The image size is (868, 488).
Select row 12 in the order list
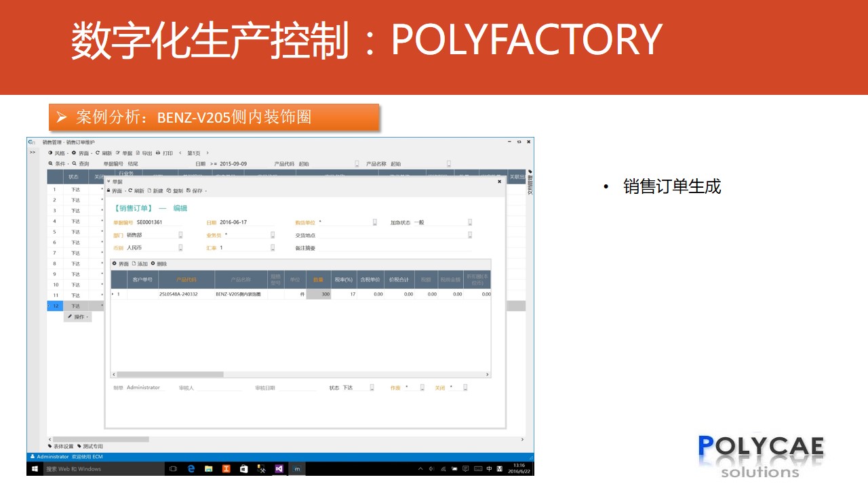point(56,306)
